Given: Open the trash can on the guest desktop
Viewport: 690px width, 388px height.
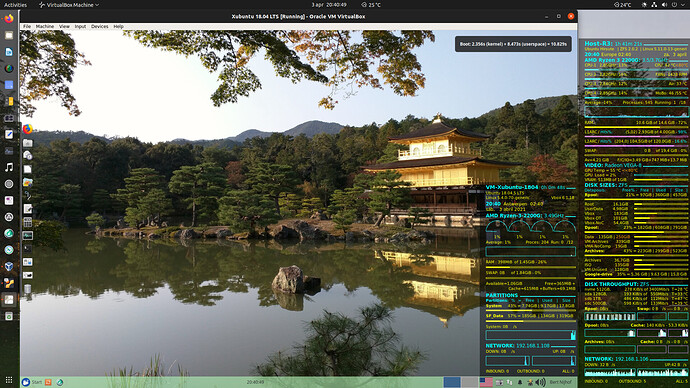Looking at the screenshot, I should pyautogui.click(x=27, y=289).
